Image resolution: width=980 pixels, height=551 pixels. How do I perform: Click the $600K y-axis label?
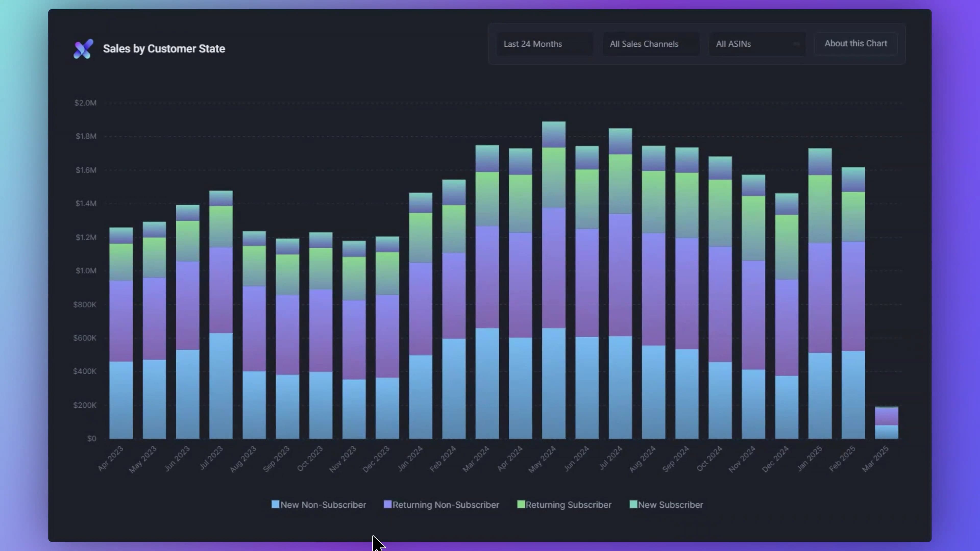coord(85,338)
